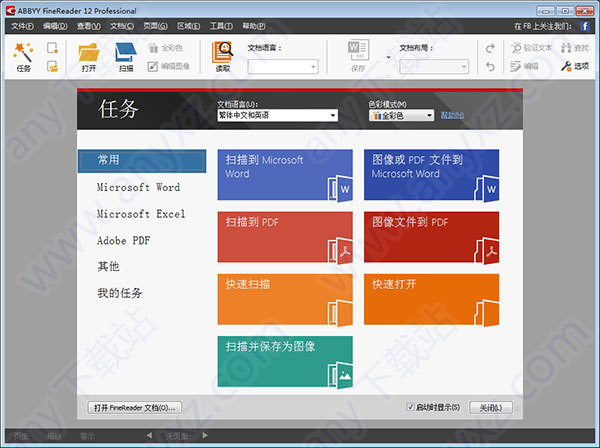The height and width of the screenshot is (448, 600).
Task: Expand the save format dropdown arrow
Action: (x=388, y=57)
